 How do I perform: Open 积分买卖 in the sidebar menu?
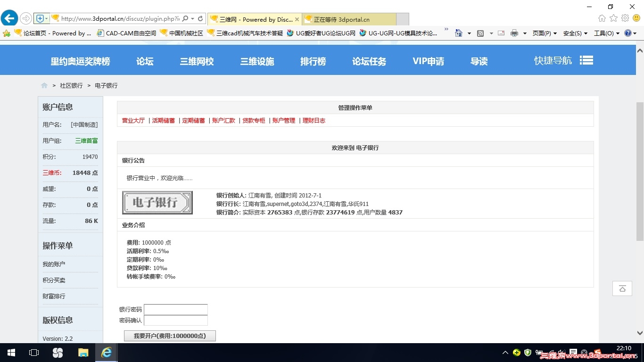[x=54, y=280]
